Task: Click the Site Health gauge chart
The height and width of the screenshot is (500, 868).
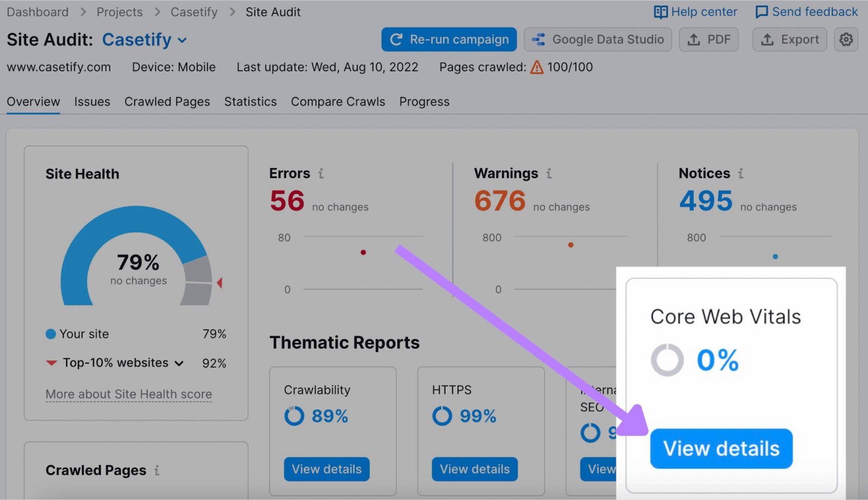Action: click(137, 256)
